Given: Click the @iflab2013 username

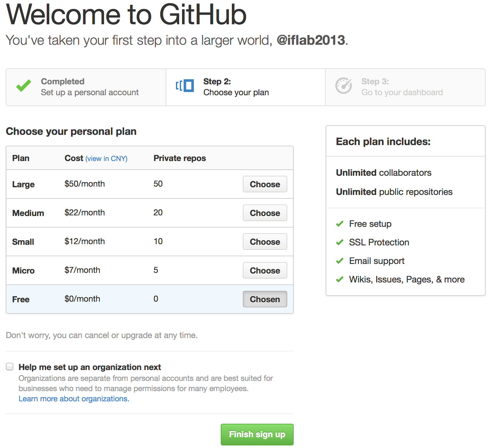Looking at the screenshot, I should pos(311,40).
